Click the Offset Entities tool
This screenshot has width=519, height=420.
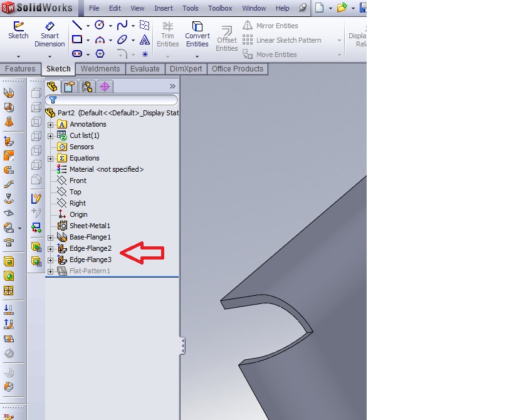point(227,39)
